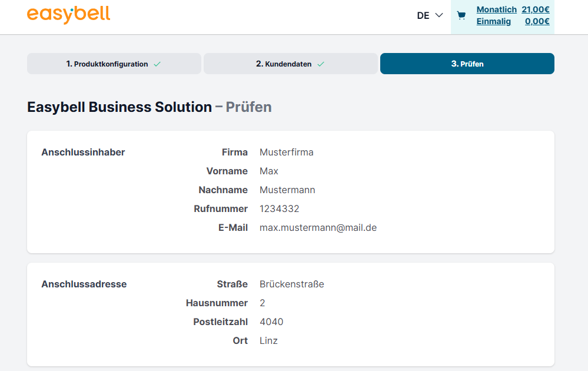Click the Vorname label
The width and height of the screenshot is (588, 371).
click(x=227, y=171)
